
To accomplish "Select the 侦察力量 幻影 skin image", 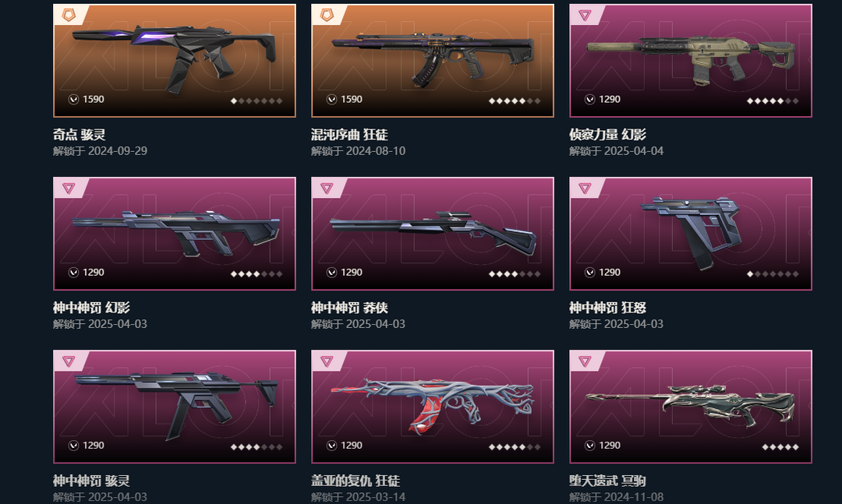I will click(x=691, y=61).
